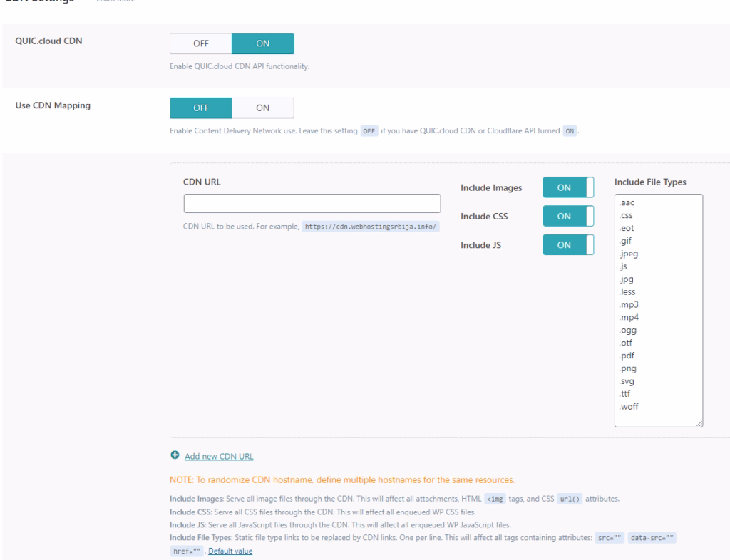Click the Use CDN Mapping setting label
Image resolution: width=730 pixels, height=560 pixels.
coord(53,105)
